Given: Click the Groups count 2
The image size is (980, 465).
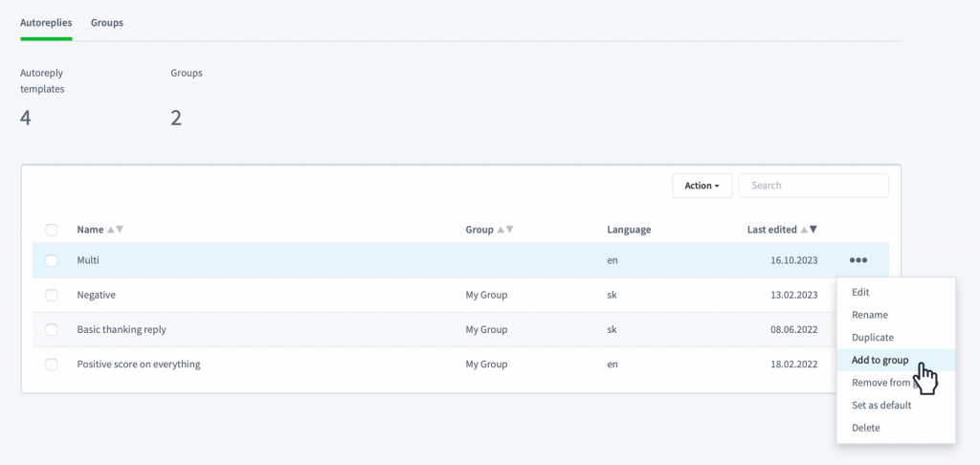Looking at the screenshot, I should 176,118.
